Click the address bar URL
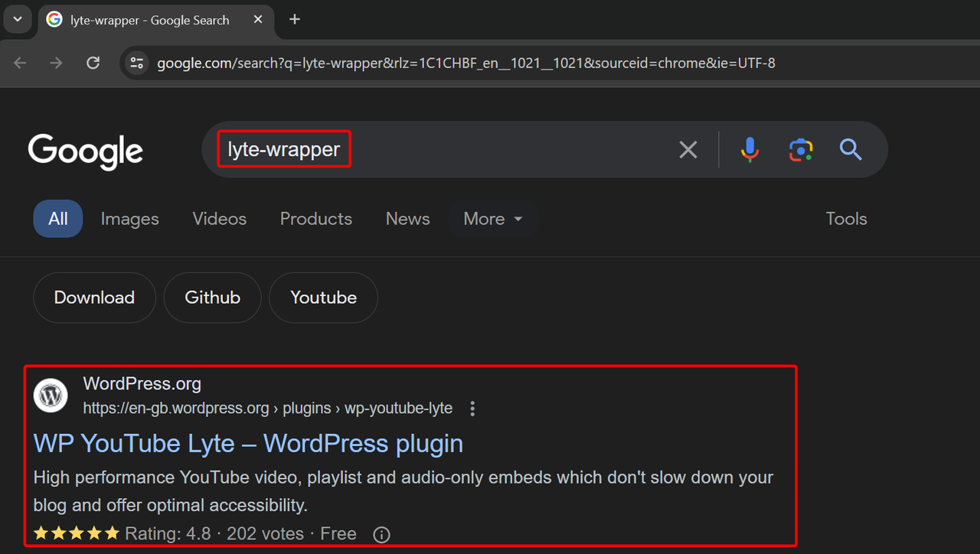The height and width of the screenshot is (554, 980). pyautogui.click(x=466, y=63)
